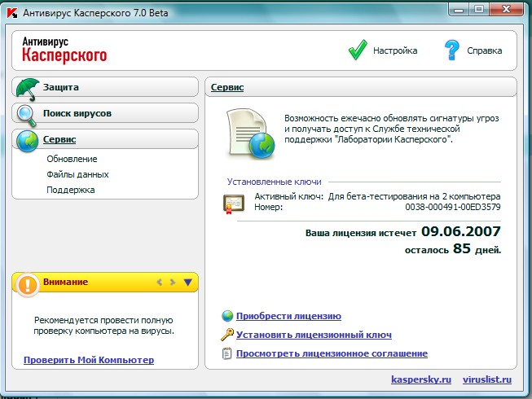Click the green umbrella Защита icon
The height and width of the screenshot is (399, 532).
point(28,89)
